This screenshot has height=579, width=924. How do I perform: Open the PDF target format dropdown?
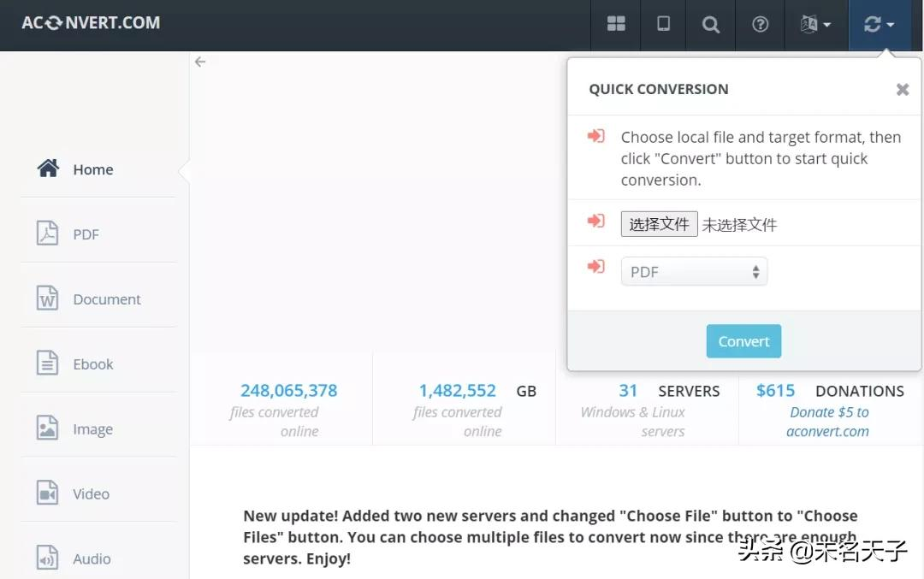tap(694, 271)
